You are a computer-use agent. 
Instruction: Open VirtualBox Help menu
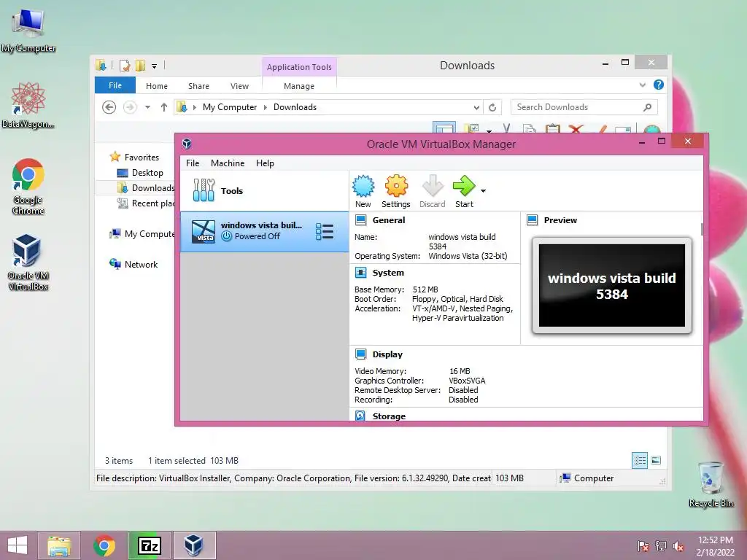tap(265, 163)
